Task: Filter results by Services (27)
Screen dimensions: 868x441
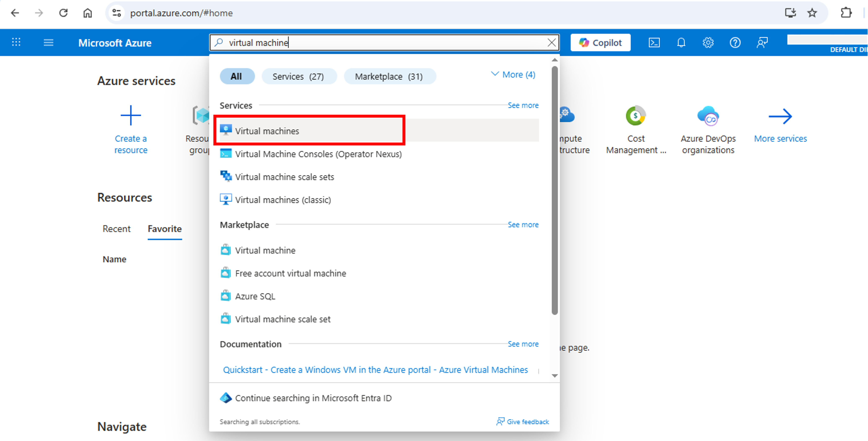Action: pos(299,76)
